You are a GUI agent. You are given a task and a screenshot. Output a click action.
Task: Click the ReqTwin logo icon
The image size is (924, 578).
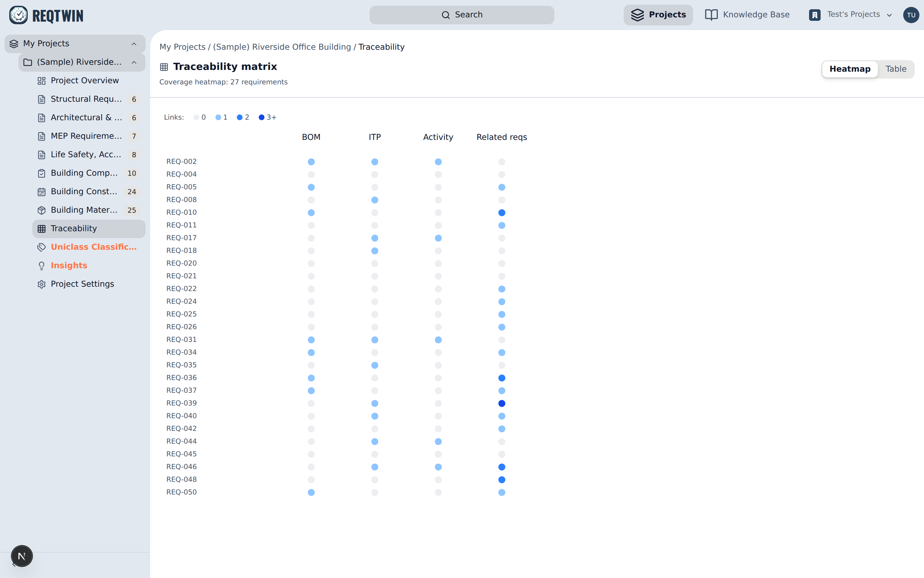pyautogui.click(x=18, y=15)
